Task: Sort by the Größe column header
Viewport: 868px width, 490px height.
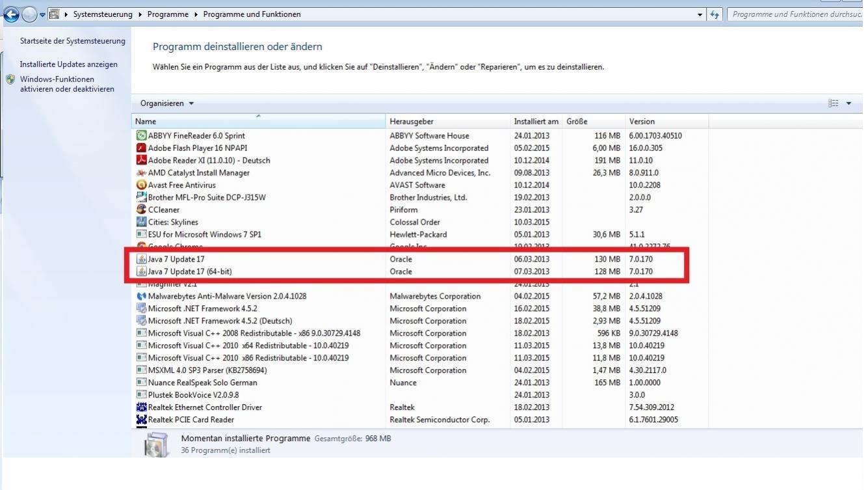Action: 594,122
